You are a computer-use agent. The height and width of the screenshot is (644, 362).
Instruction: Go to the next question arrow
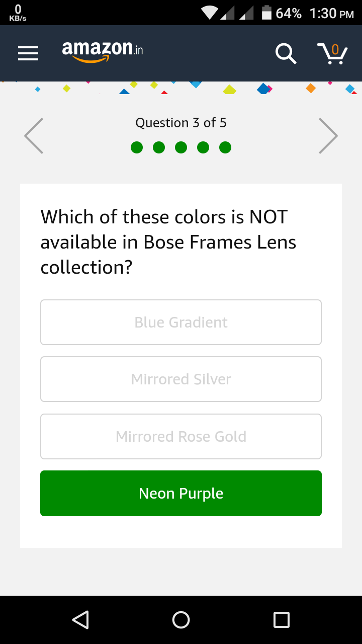pyautogui.click(x=328, y=135)
